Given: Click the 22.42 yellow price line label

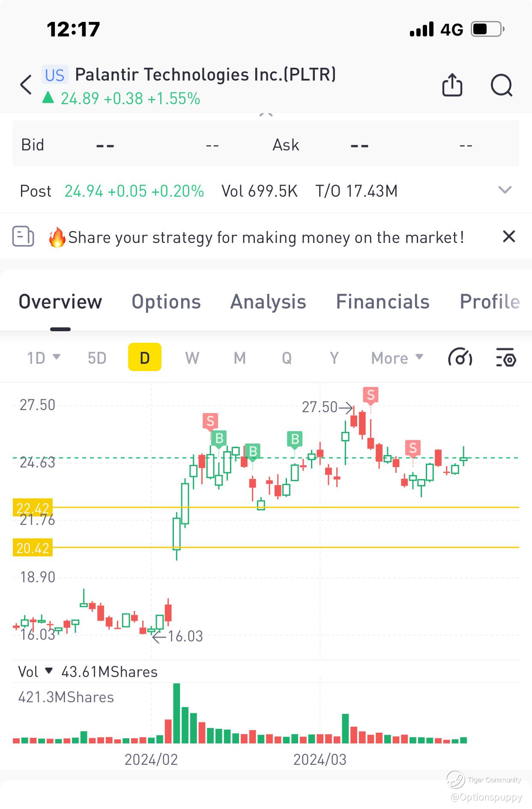Looking at the screenshot, I should (x=33, y=507).
